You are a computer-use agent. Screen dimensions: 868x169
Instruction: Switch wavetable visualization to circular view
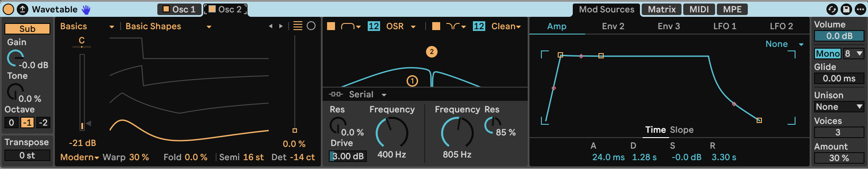311,26
